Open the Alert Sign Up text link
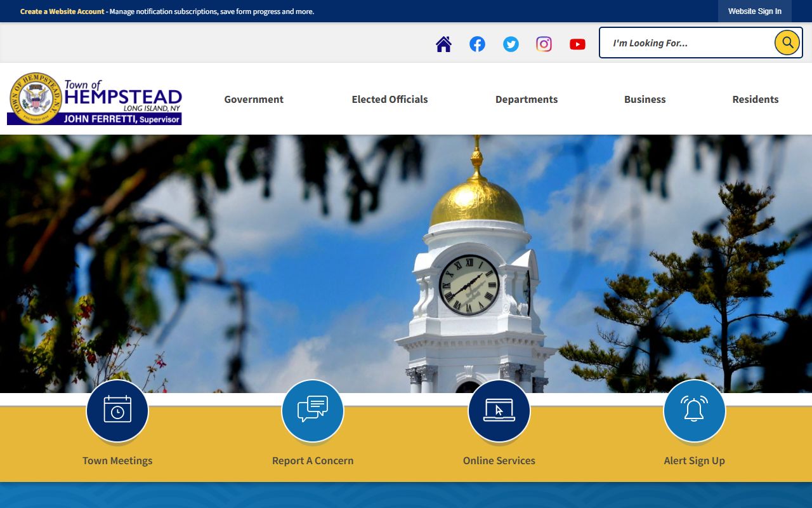Screen dimensions: 812x508 [x=695, y=461]
